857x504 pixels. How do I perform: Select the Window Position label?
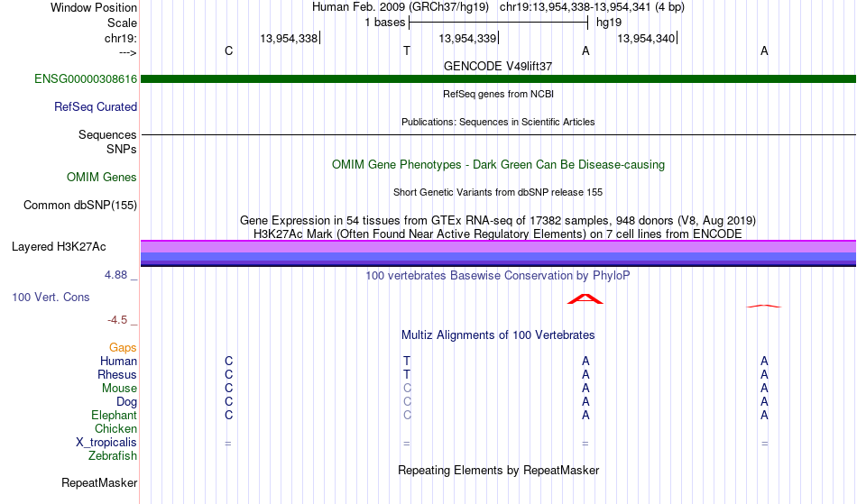click(94, 7)
